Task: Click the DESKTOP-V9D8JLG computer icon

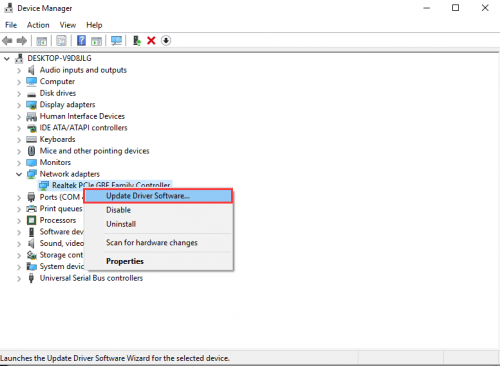Action: 19,58
